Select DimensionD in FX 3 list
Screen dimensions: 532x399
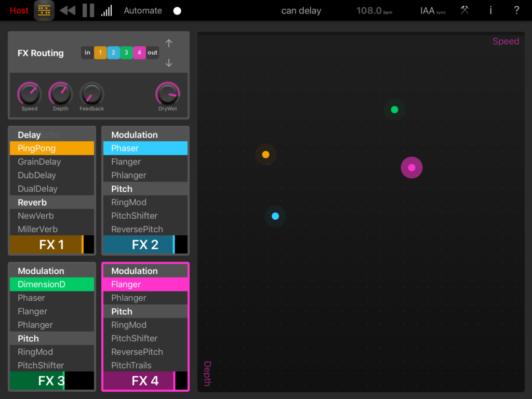pos(52,284)
